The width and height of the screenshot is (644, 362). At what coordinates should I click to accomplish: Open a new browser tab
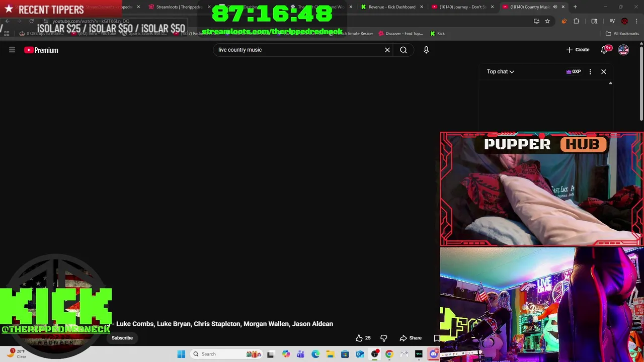point(575,7)
